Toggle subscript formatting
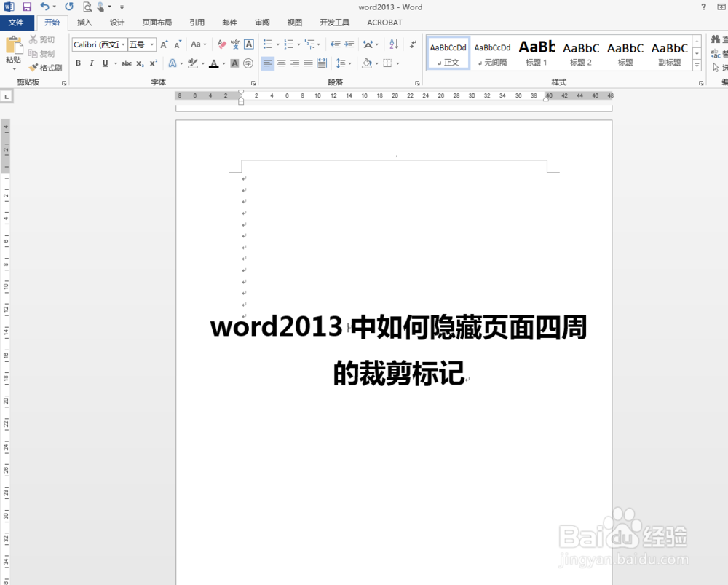 pos(140,63)
